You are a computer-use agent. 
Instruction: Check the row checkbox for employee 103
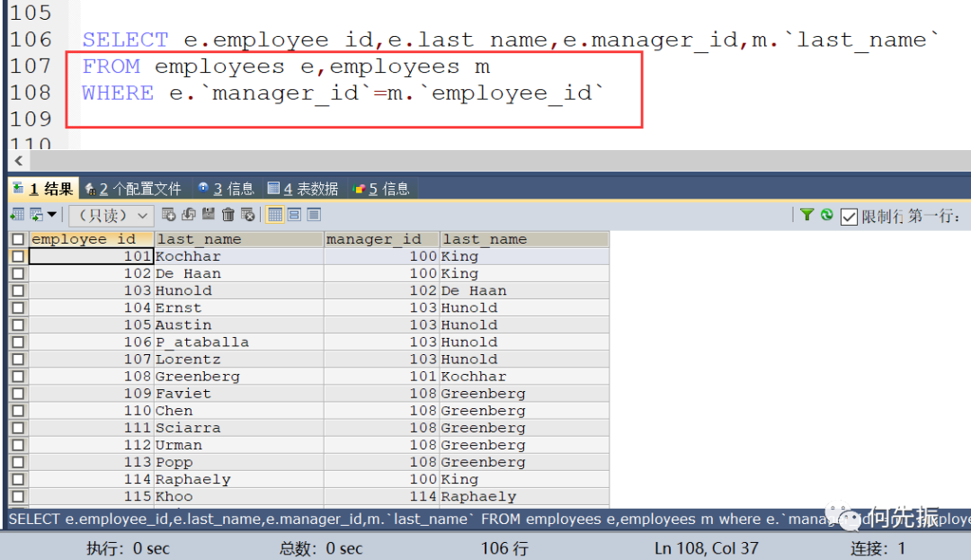click(x=18, y=290)
